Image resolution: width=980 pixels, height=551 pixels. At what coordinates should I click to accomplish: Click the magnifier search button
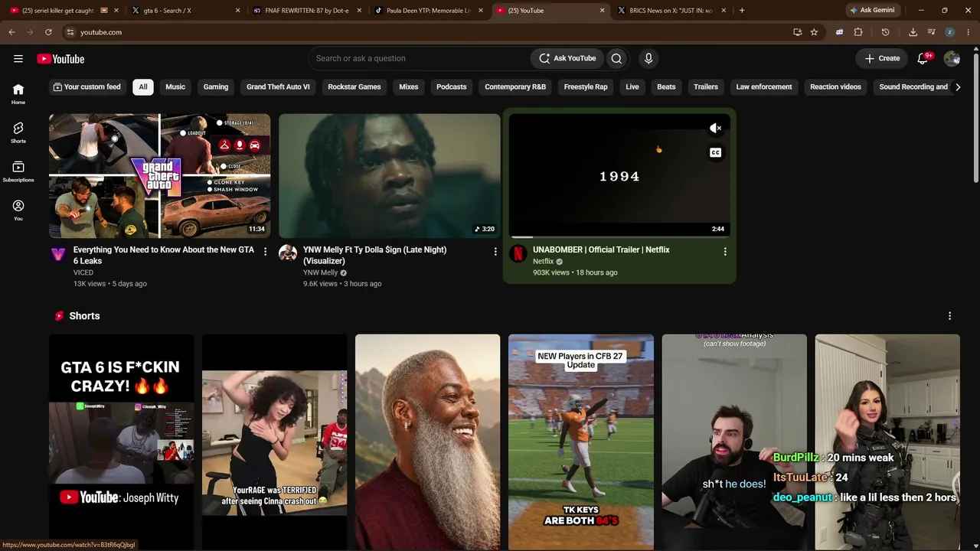pyautogui.click(x=616, y=58)
